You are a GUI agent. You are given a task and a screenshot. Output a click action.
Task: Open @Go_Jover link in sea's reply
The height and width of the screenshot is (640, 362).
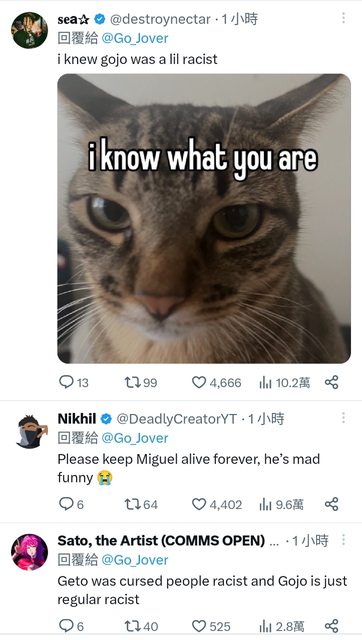coord(134,38)
